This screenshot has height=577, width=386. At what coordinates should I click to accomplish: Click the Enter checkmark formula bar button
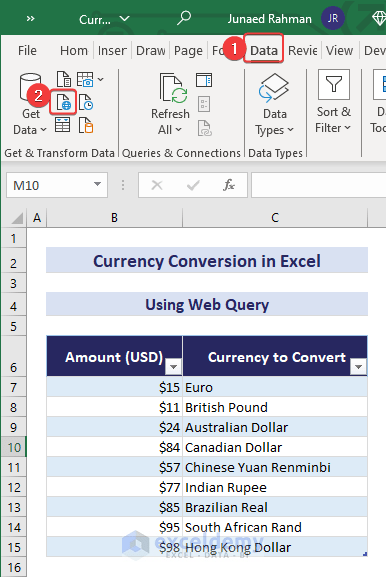pos(193,185)
